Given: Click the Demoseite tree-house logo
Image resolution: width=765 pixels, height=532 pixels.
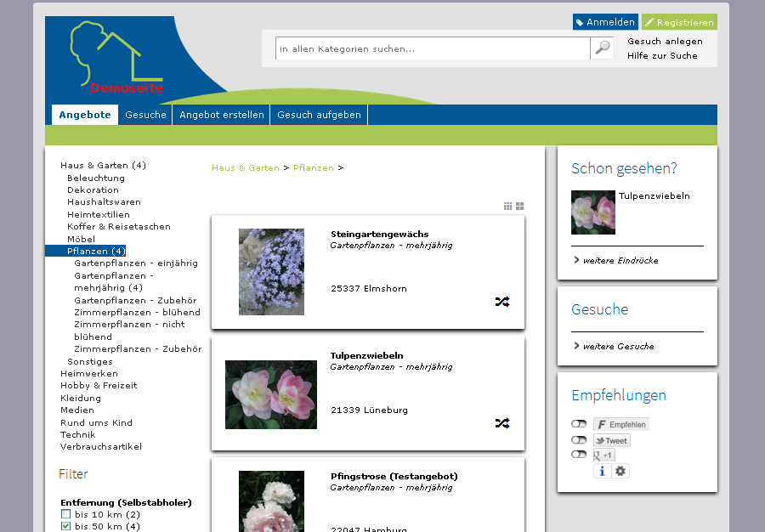Looking at the screenshot, I should (117, 58).
